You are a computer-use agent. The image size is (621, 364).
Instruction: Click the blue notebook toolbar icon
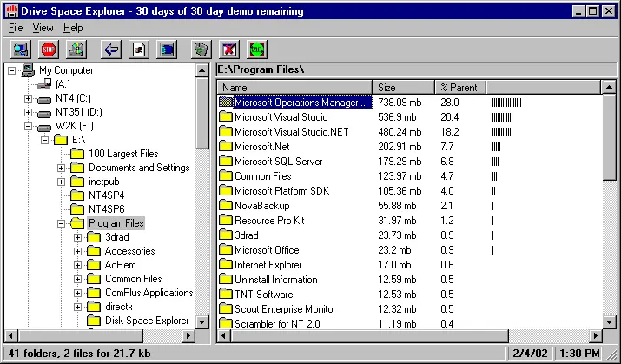pyautogui.click(x=167, y=50)
